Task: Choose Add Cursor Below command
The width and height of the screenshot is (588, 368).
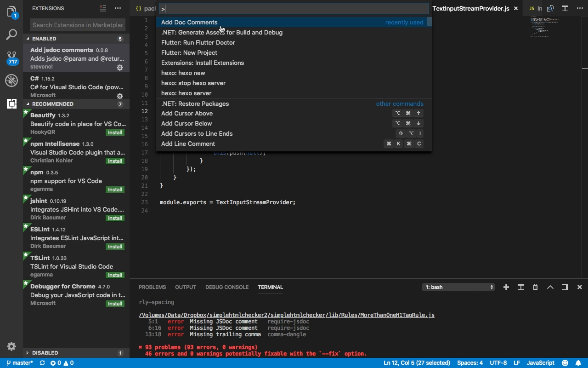Action: (x=294, y=123)
